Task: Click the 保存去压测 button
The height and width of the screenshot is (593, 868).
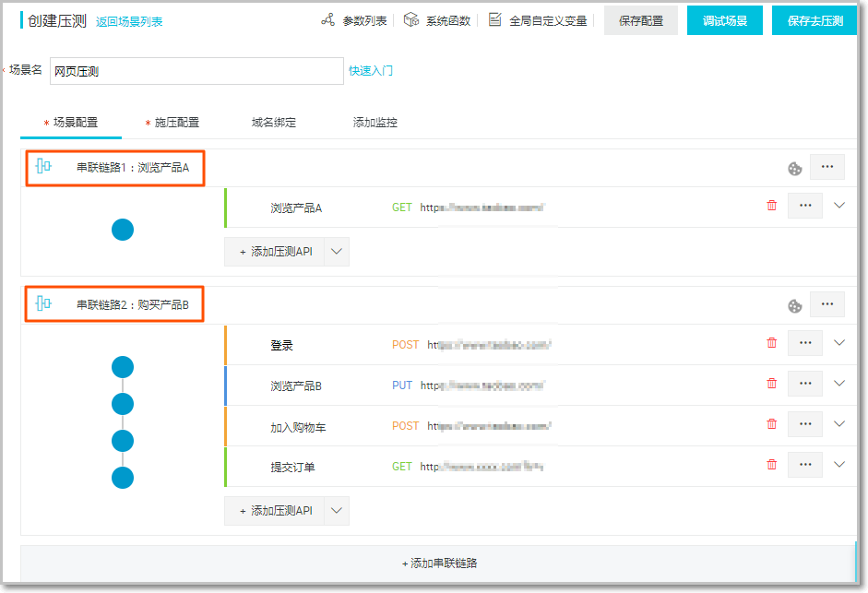Action: coord(814,20)
